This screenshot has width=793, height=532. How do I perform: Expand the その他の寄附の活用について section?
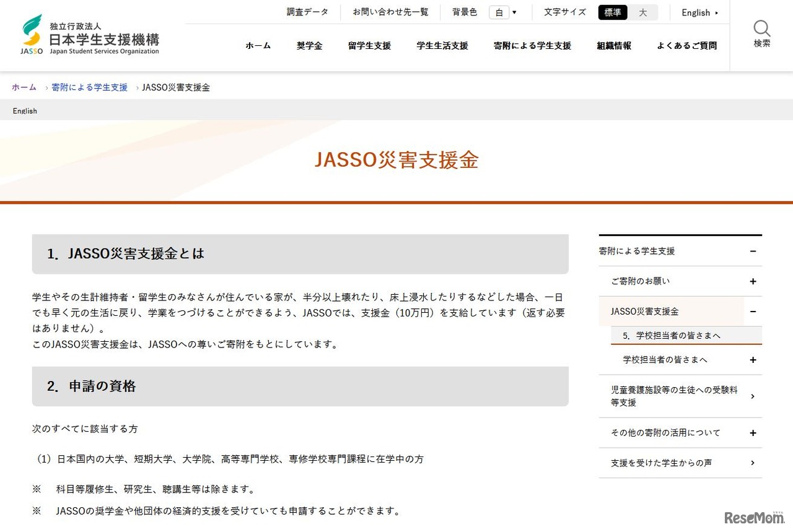coord(753,432)
